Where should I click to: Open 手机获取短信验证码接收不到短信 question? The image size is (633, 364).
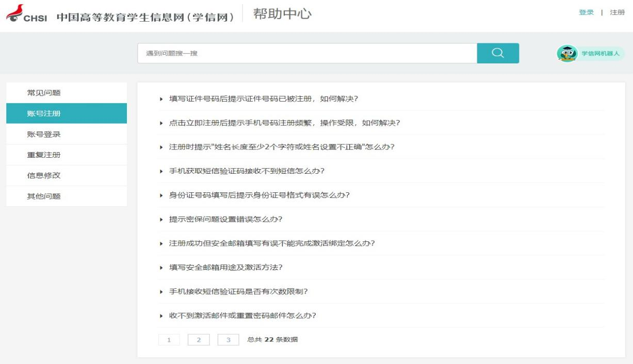click(x=247, y=171)
